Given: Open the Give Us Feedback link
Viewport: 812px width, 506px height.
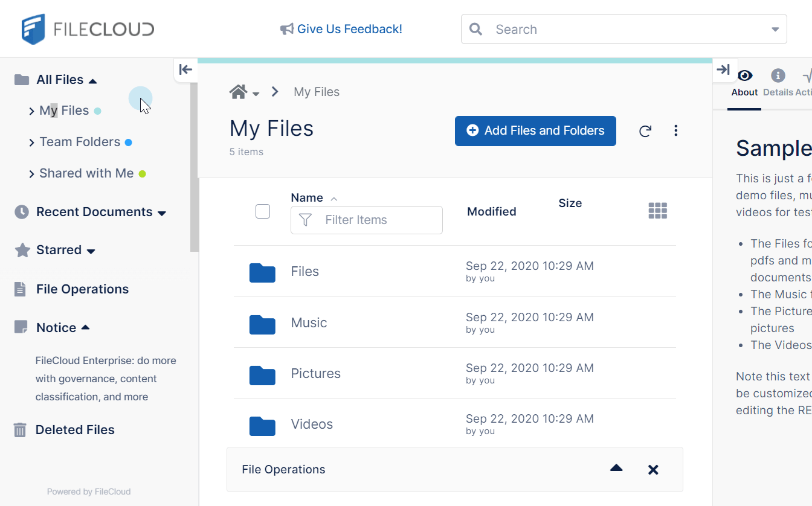Looking at the screenshot, I should click(341, 29).
